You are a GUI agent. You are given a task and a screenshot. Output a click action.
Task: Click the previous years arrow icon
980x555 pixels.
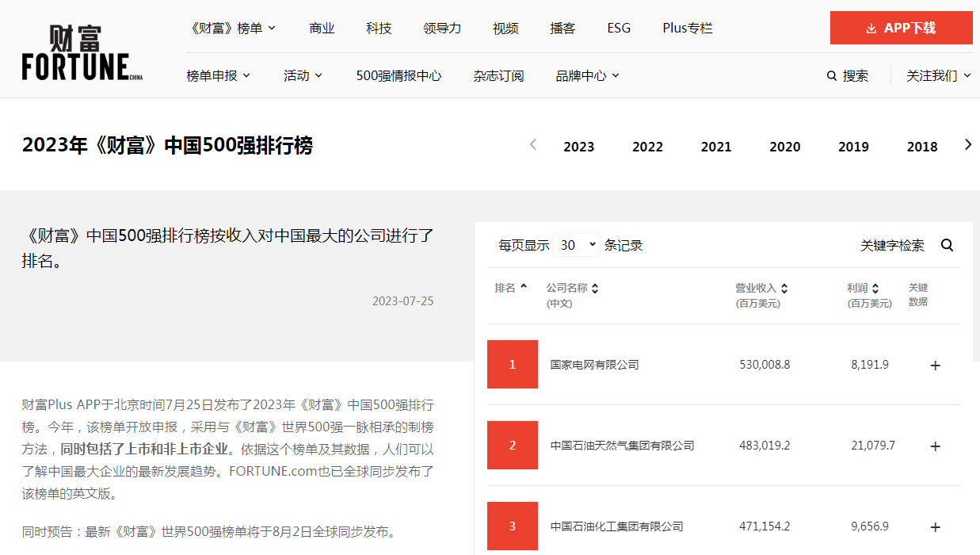pyautogui.click(x=533, y=144)
